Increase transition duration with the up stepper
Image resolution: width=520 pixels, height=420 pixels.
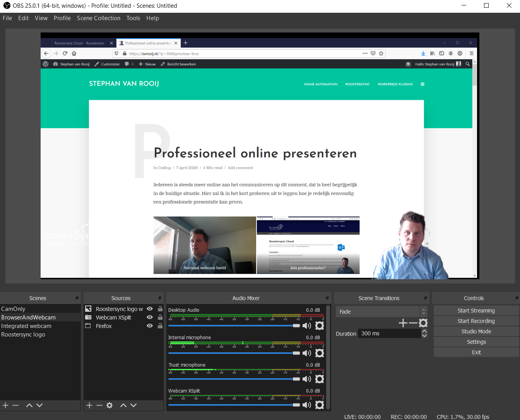click(x=424, y=331)
